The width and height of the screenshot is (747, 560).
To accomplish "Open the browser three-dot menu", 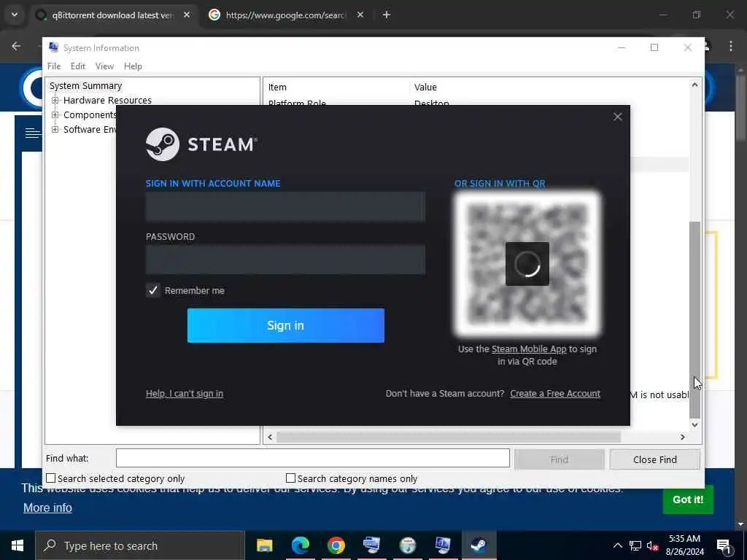I will [731, 46].
